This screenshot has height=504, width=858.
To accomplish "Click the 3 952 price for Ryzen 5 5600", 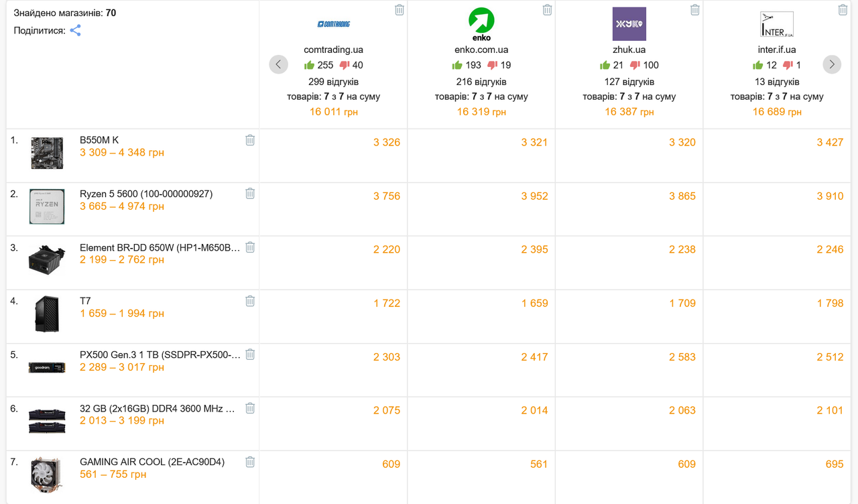I will click(x=535, y=196).
